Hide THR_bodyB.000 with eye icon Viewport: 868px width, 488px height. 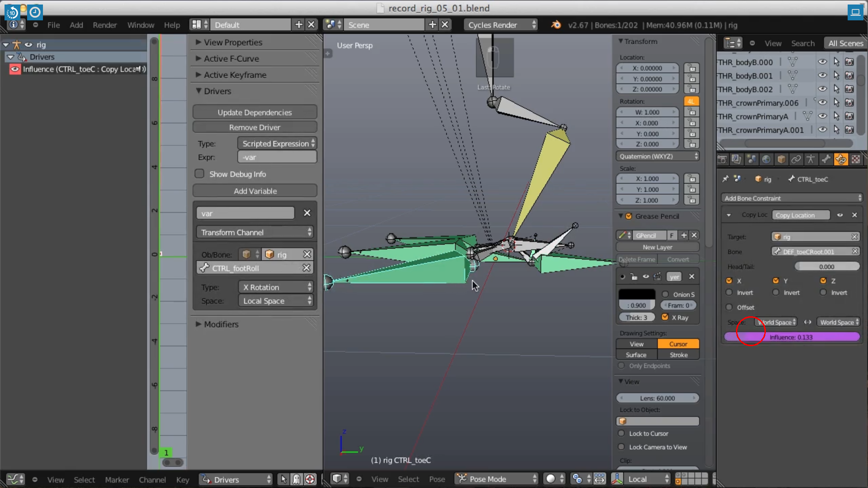(x=822, y=62)
